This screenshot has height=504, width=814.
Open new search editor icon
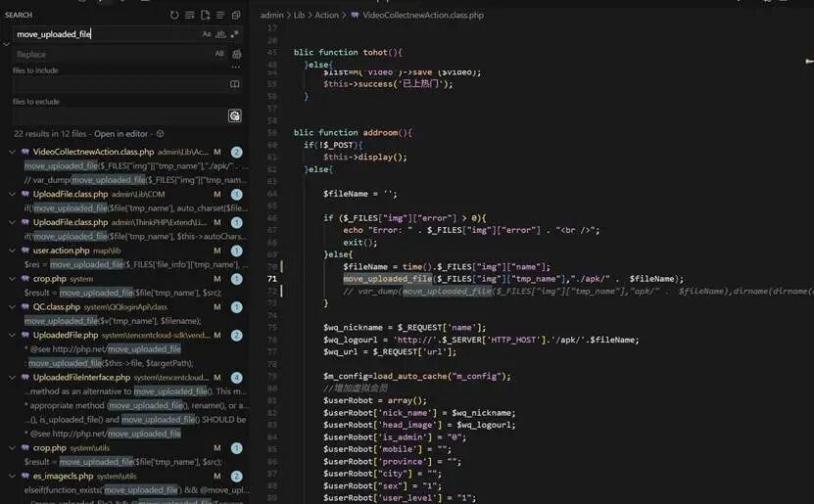coord(205,16)
